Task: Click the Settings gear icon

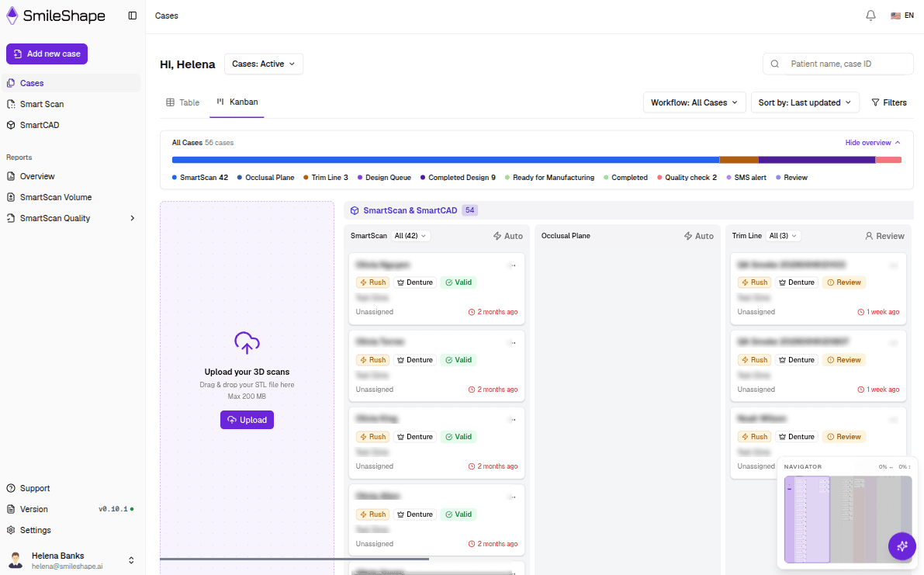Action: tap(11, 530)
